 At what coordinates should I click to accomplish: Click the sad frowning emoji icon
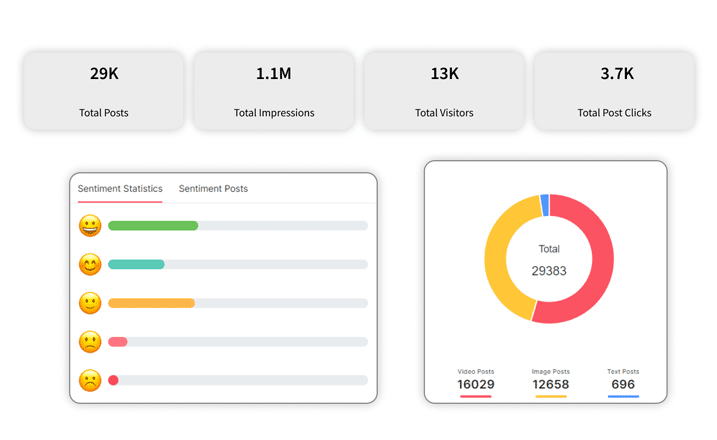[x=90, y=380]
